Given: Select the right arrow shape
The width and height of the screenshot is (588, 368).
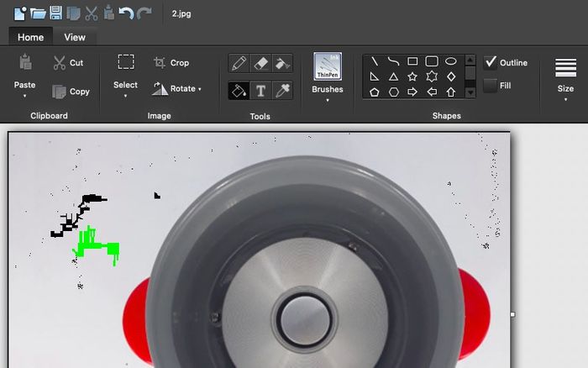Looking at the screenshot, I should click(x=412, y=92).
